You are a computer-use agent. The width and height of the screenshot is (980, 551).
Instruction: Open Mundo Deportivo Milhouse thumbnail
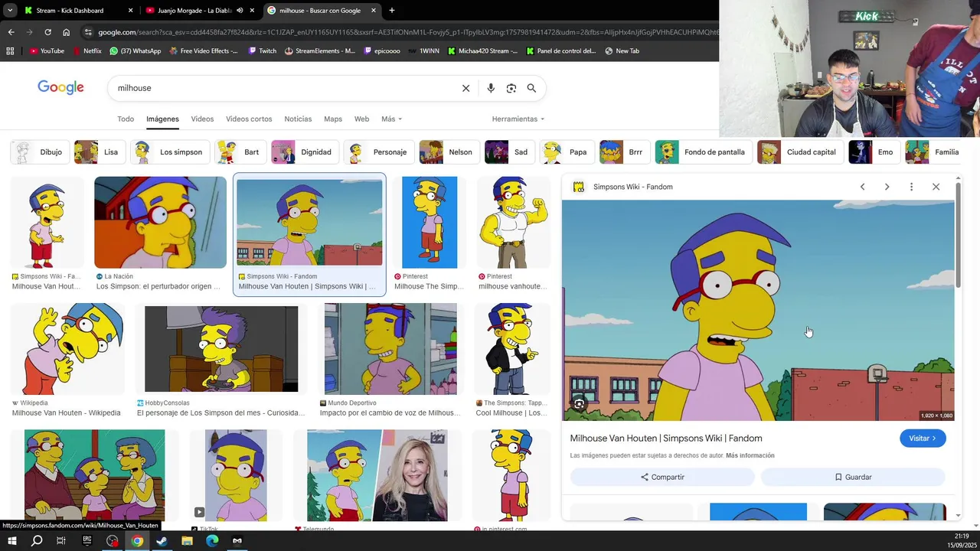pos(390,349)
